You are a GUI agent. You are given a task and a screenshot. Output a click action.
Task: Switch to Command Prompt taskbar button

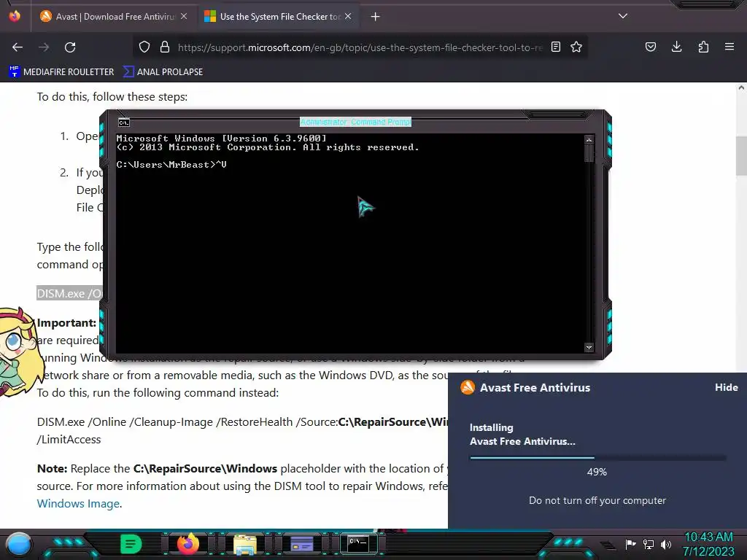click(358, 544)
